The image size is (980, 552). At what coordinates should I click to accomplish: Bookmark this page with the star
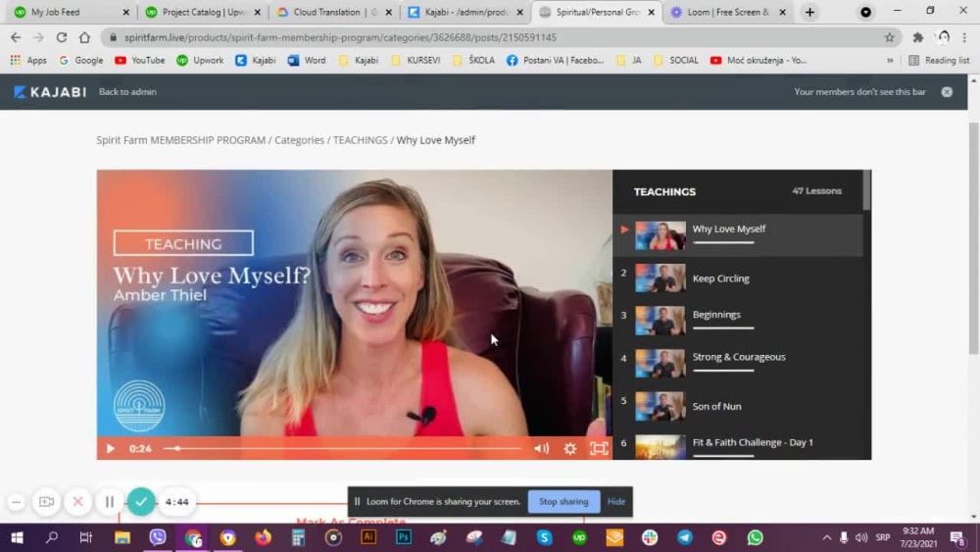point(890,37)
